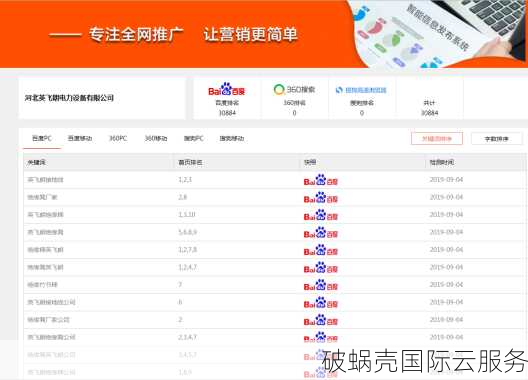Click the Baidu snapshot icon in the single 7 ranking row
This screenshot has height=380, width=528.
[321, 285]
